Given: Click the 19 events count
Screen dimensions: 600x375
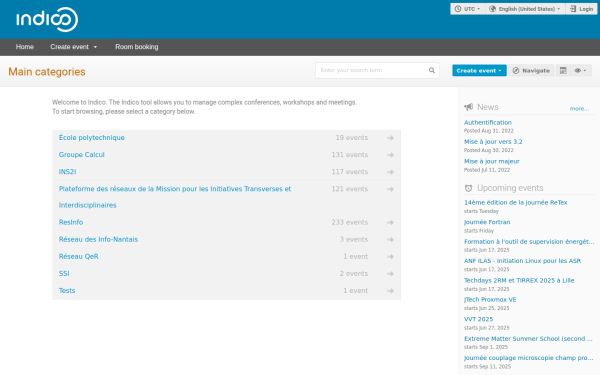Looking at the screenshot, I should pos(352,137).
